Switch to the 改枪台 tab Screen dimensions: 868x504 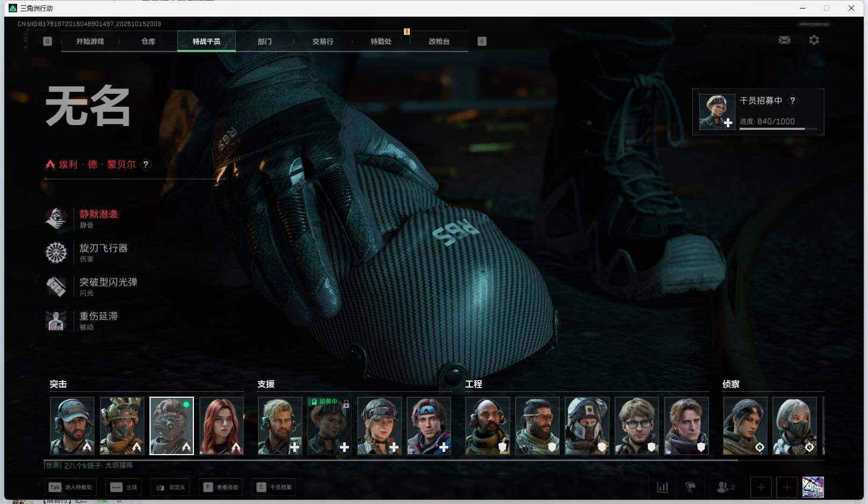(439, 41)
